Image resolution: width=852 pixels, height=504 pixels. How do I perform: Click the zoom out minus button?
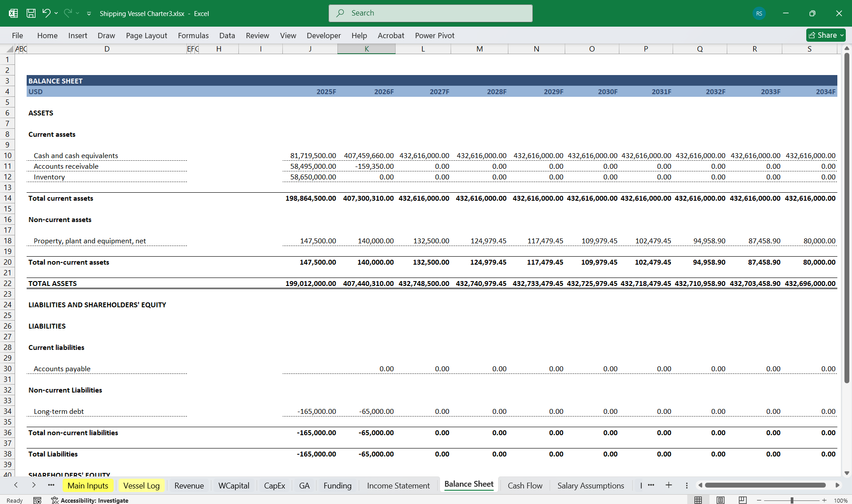pos(759,500)
